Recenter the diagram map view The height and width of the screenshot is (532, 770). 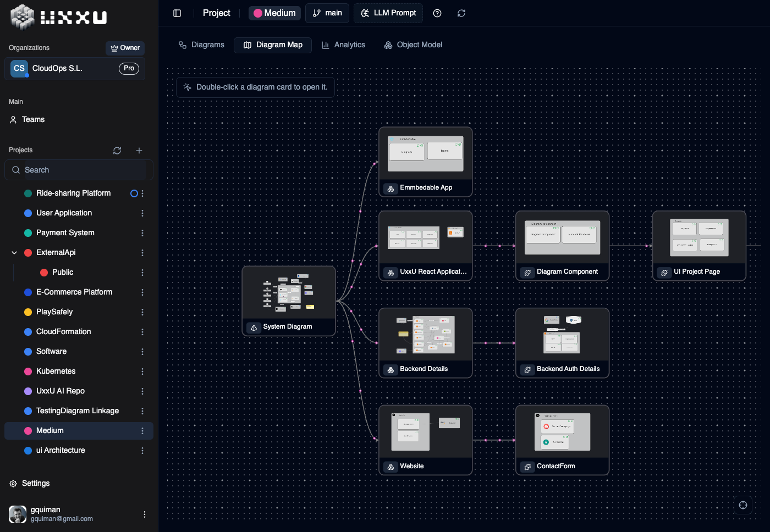click(743, 505)
